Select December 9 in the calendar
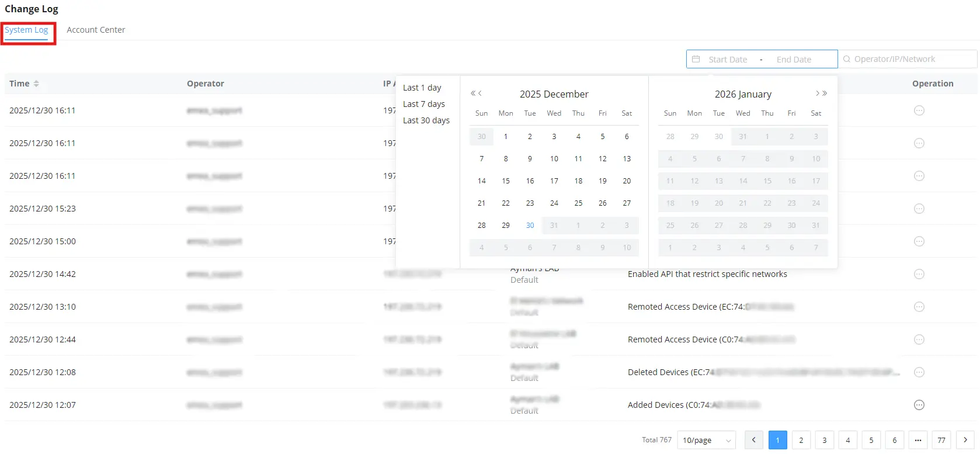 [530, 159]
